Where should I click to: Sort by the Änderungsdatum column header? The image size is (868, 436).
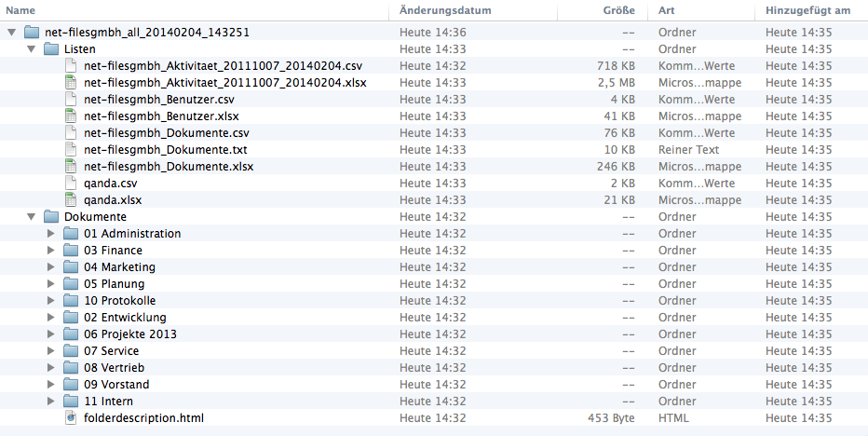coord(444,10)
